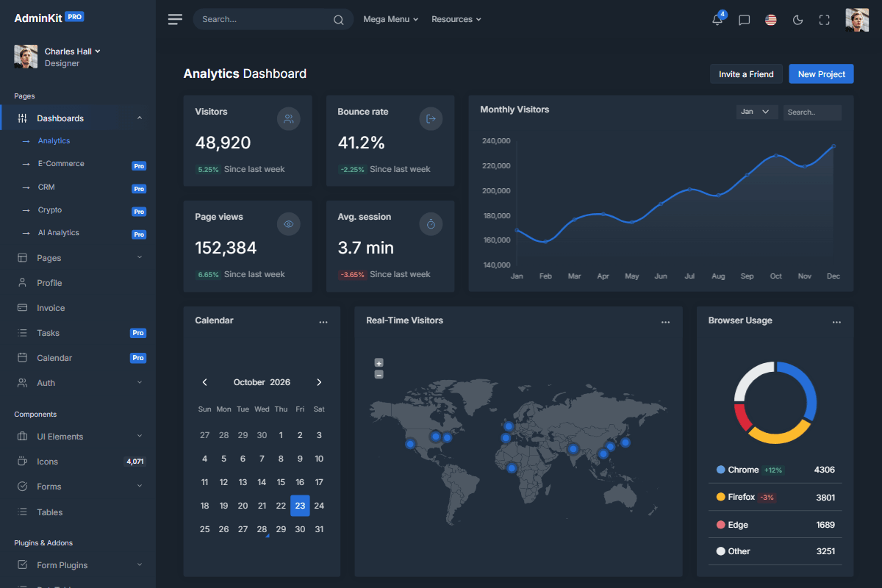
Task: Open the Jan month dropdown
Action: pos(757,112)
